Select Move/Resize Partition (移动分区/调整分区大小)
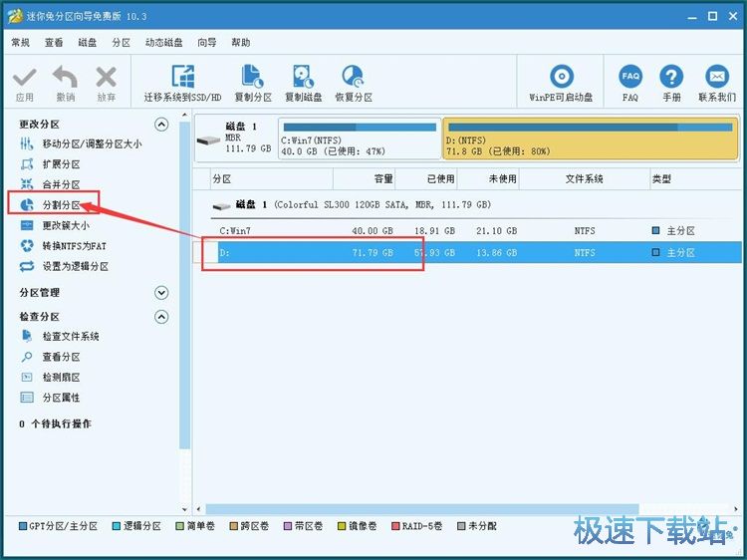Screen dimensions: 747x560 pos(92,143)
